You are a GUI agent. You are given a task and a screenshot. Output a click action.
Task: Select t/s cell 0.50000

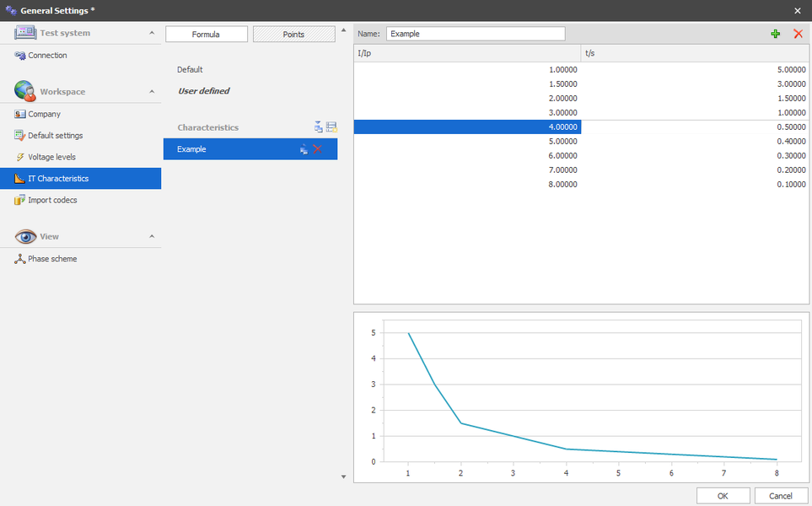point(695,126)
